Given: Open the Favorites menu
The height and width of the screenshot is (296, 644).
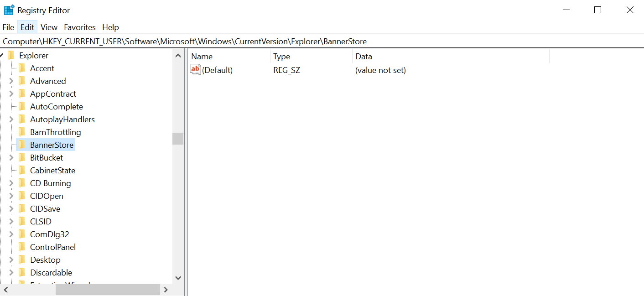Looking at the screenshot, I should pyautogui.click(x=80, y=27).
